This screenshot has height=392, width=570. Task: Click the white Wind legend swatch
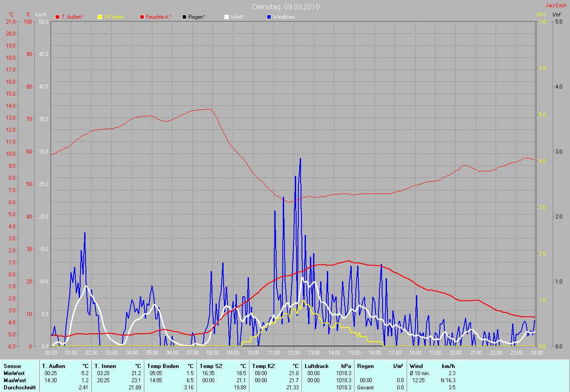[226, 17]
